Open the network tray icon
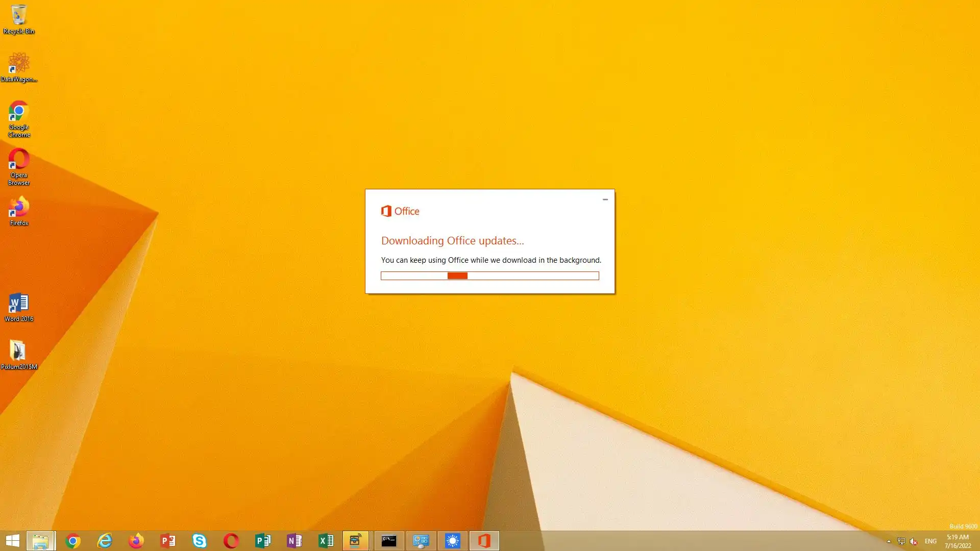 [x=901, y=541]
